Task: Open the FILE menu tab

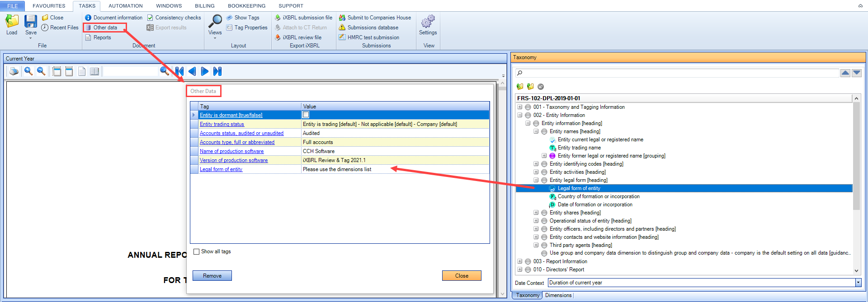Action: point(13,6)
